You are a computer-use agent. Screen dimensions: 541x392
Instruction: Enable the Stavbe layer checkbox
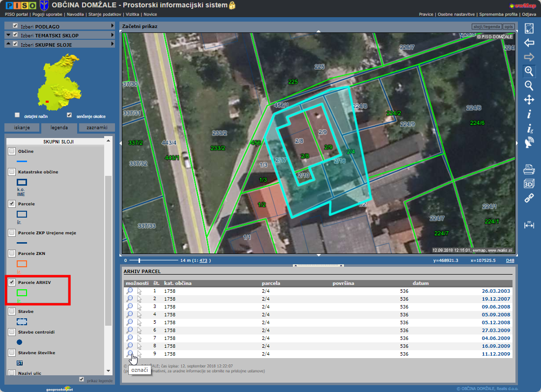(12, 311)
